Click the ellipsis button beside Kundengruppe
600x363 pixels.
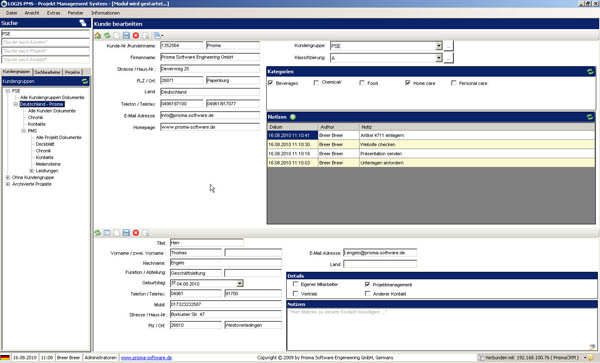pyautogui.click(x=449, y=46)
